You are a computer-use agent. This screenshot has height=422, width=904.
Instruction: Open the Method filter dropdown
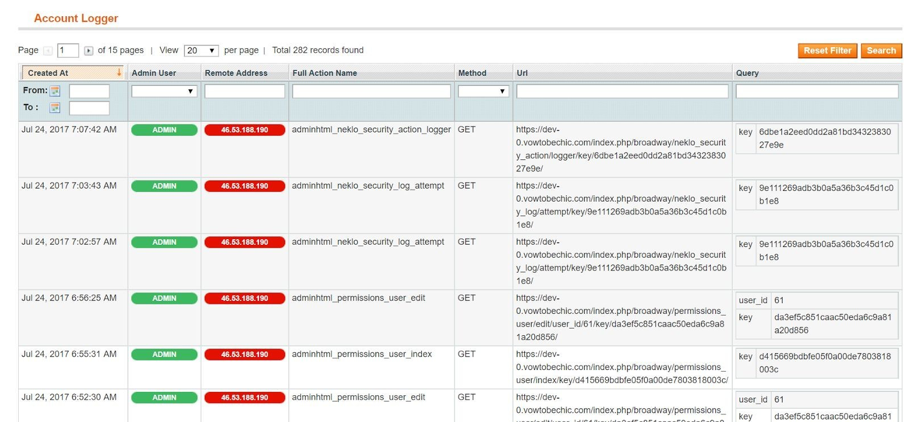pos(483,91)
